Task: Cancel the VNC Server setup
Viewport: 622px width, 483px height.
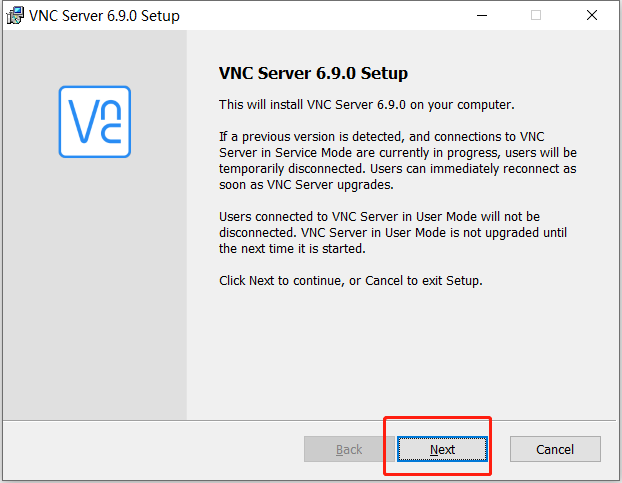Action: (555, 449)
